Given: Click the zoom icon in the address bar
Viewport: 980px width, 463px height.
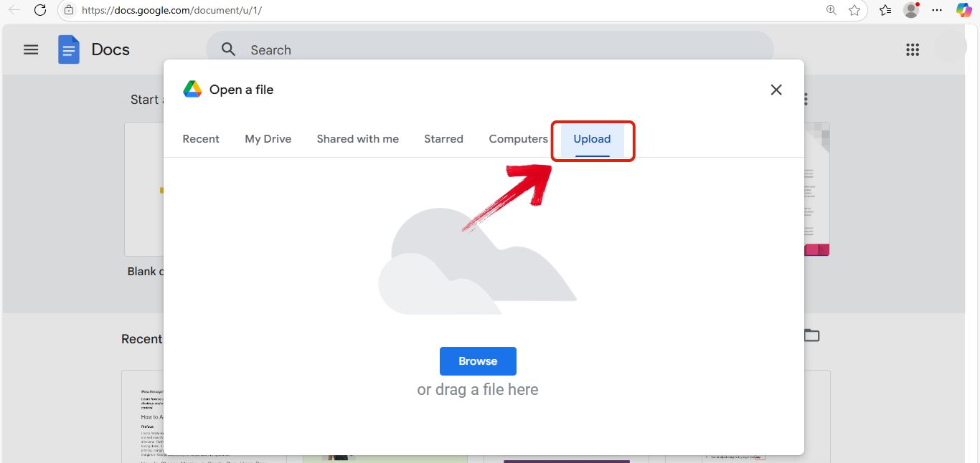Looking at the screenshot, I should pyautogui.click(x=831, y=10).
